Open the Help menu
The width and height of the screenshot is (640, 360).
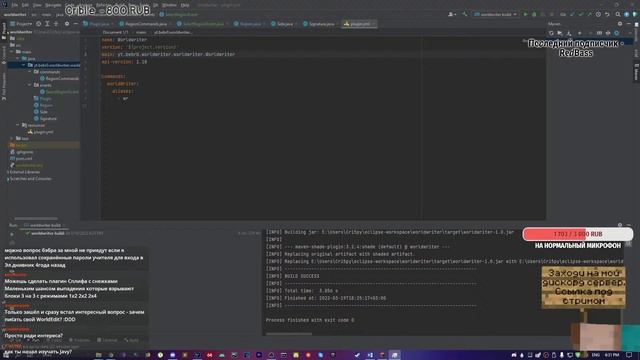tap(185, 5)
